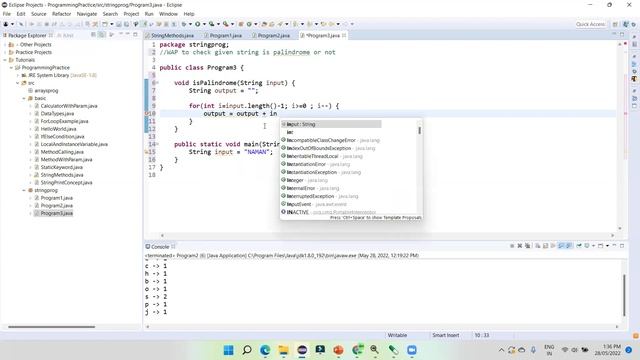Click the Eclipse icon on the taskbar
Image resolution: width=640 pixels, height=360 pixels.
click(302, 350)
